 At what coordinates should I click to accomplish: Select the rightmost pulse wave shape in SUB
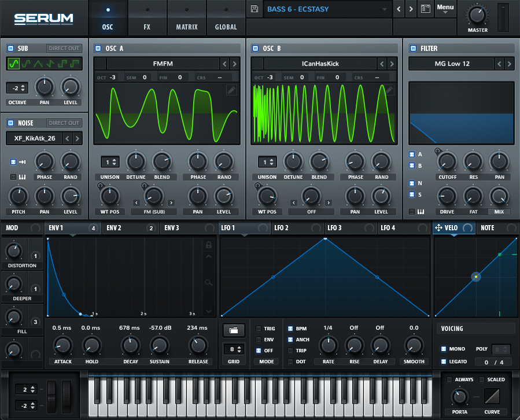(75, 64)
